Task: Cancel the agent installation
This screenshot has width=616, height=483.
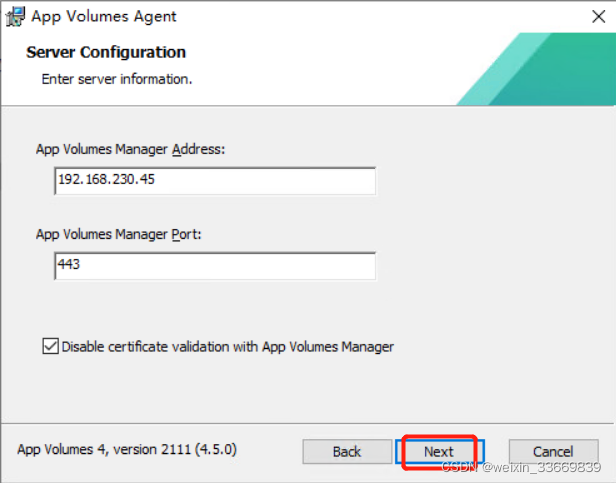Action: 553,452
